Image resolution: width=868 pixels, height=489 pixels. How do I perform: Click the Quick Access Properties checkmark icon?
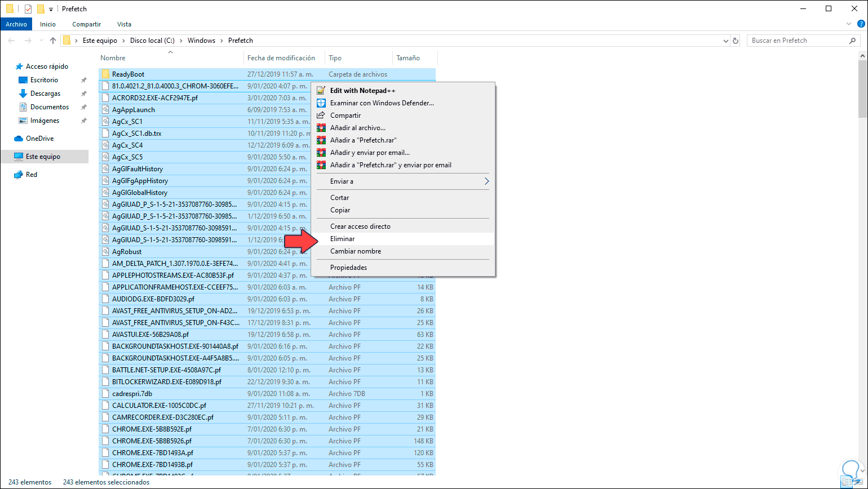28,9
